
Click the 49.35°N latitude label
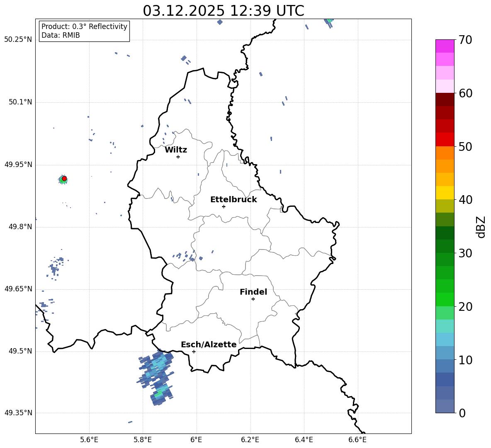pos(18,413)
